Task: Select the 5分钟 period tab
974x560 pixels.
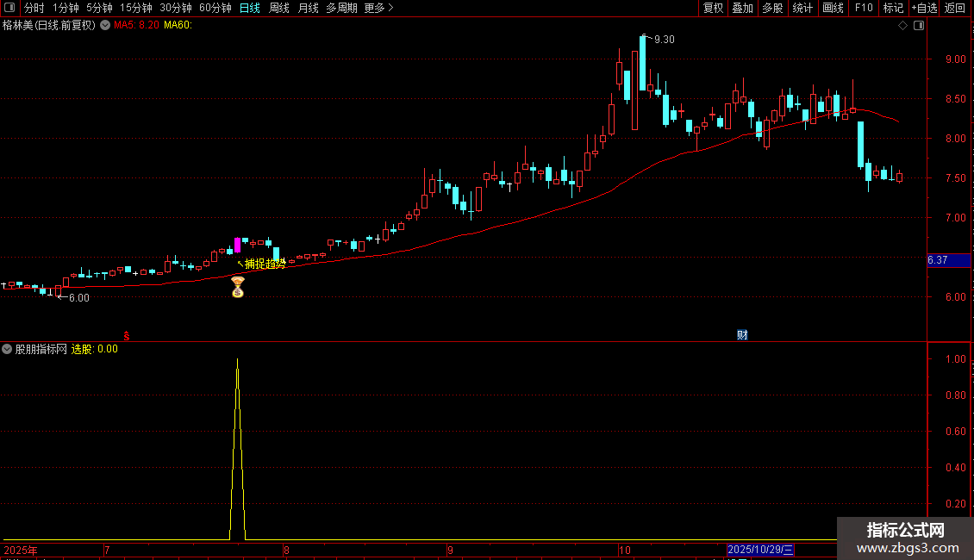Action: tap(99, 8)
